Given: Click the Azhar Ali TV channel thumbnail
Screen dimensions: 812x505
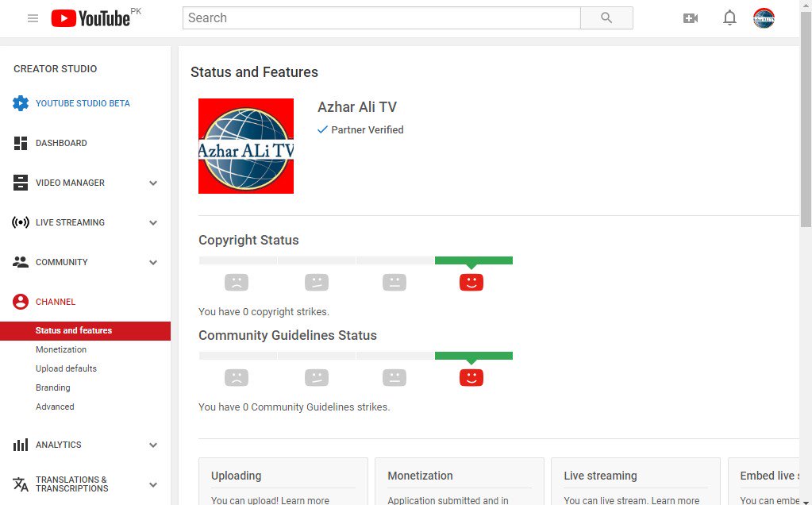Looking at the screenshot, I should [x=246, y=146].
